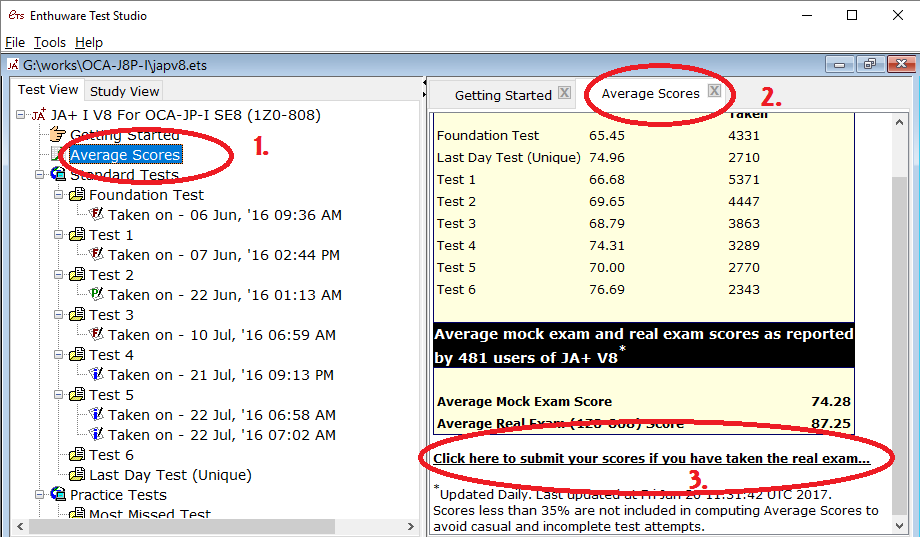Close the japv8.ets inner window
This screenshot has width=920, height=537.
point(901,64)
